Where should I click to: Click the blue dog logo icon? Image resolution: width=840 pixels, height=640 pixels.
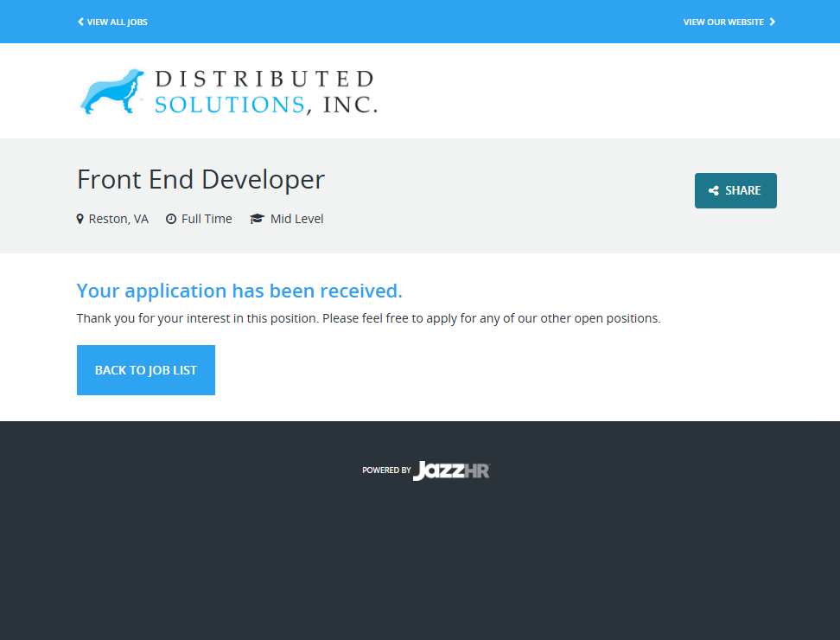(x=111, y=92)
